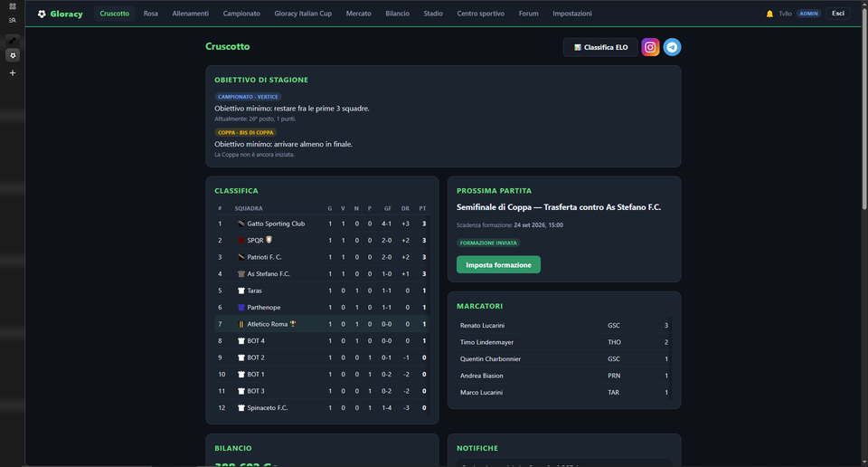Switch to the Campionato tab

[x=241, y=14]
